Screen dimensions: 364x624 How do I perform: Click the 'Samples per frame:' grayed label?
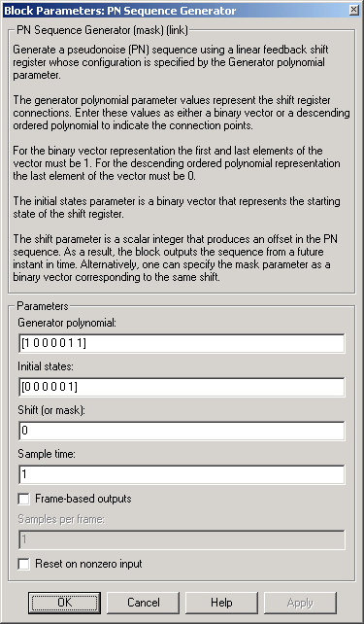61,520
